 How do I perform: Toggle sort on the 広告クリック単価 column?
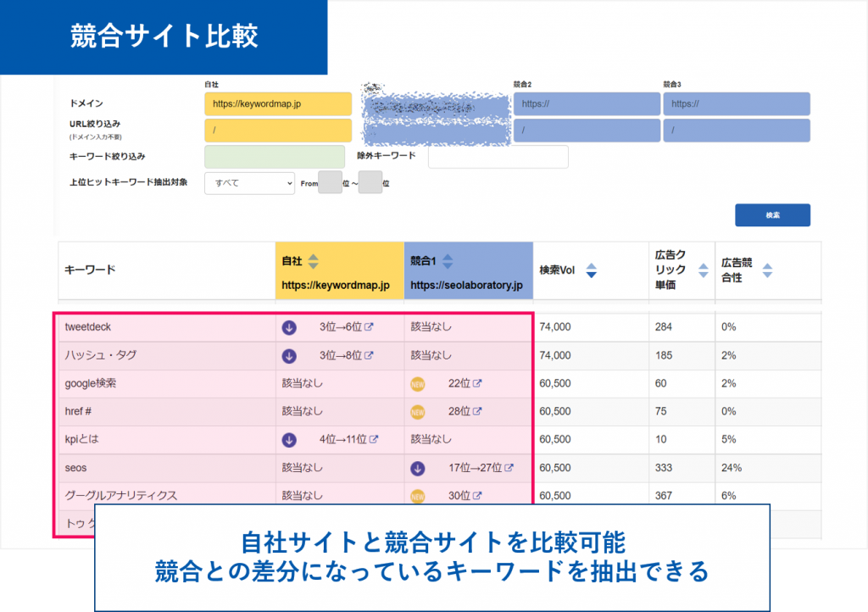(703, 270)
